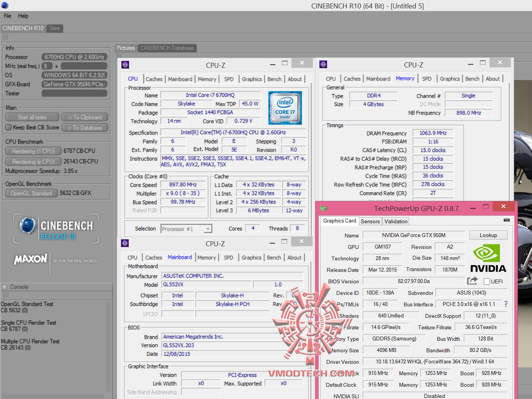Click the "ASUS (1043)" subvendor value
532x399 pixels.
click(x=471, y=293)
